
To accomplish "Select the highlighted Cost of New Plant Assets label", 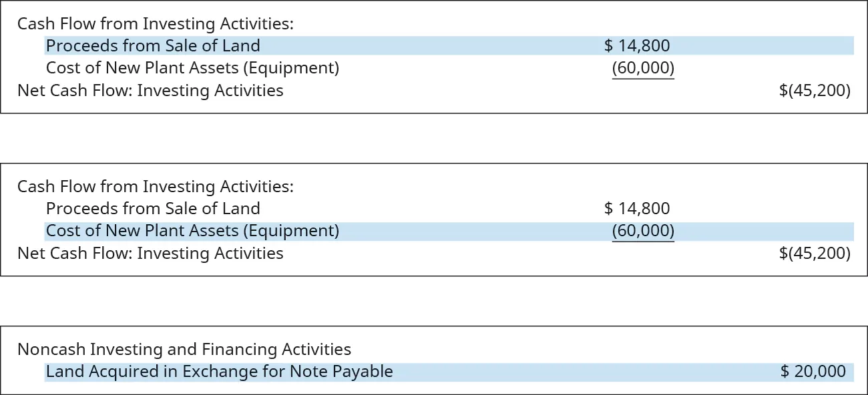I will pos(192,231).
